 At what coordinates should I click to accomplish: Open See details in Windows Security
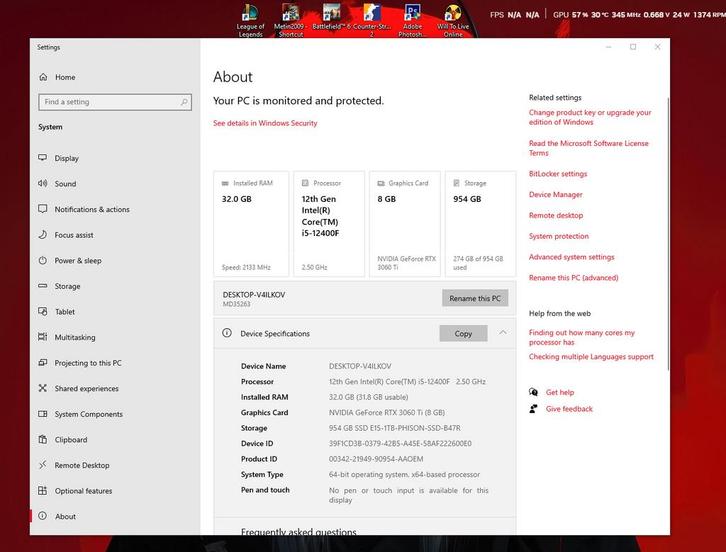[265, 123]
